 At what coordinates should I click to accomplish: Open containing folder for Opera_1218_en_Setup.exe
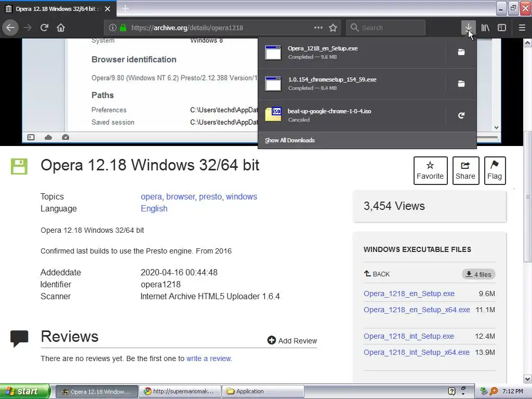461,52
